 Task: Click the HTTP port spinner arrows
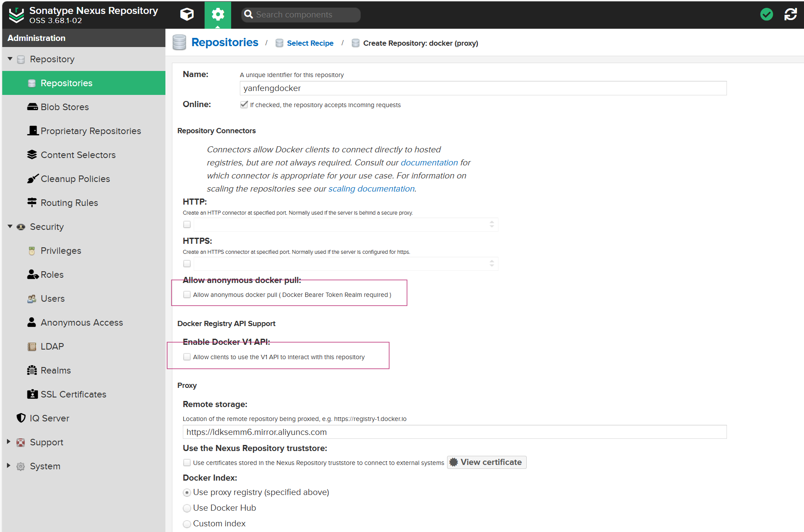tap(492, 224)
